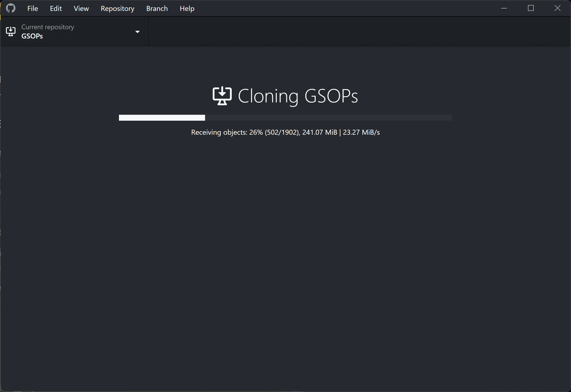
Task: Click the Receiving objects status text
Action: click(285, 132)
